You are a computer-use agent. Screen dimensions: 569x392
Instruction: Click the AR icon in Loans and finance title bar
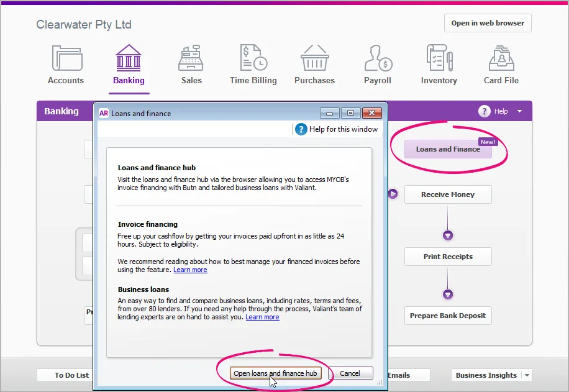coord(103,113)
